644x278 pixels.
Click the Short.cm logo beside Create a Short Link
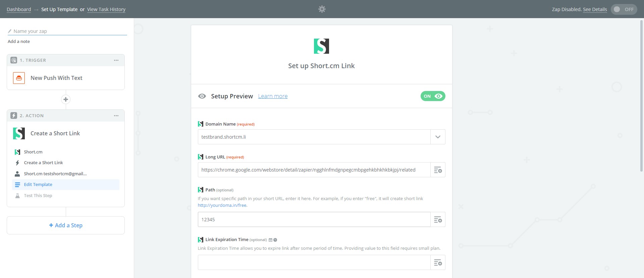click(x=19, y=133)
